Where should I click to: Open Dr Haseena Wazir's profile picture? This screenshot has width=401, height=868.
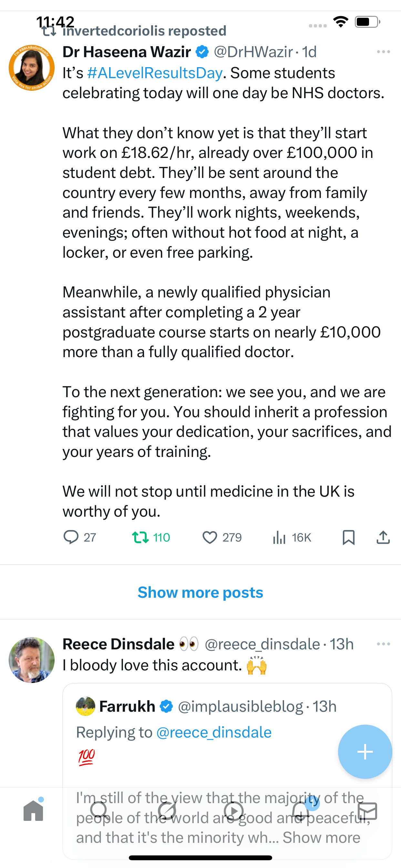(32, 68)
